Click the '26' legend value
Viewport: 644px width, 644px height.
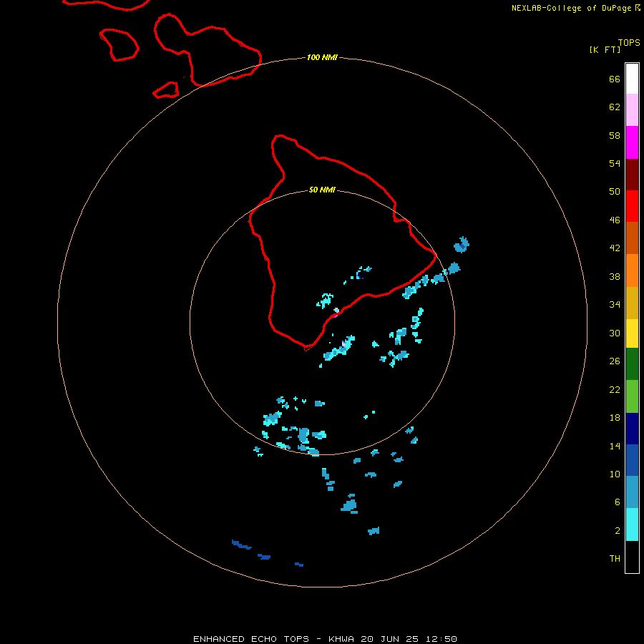(615, 361)
